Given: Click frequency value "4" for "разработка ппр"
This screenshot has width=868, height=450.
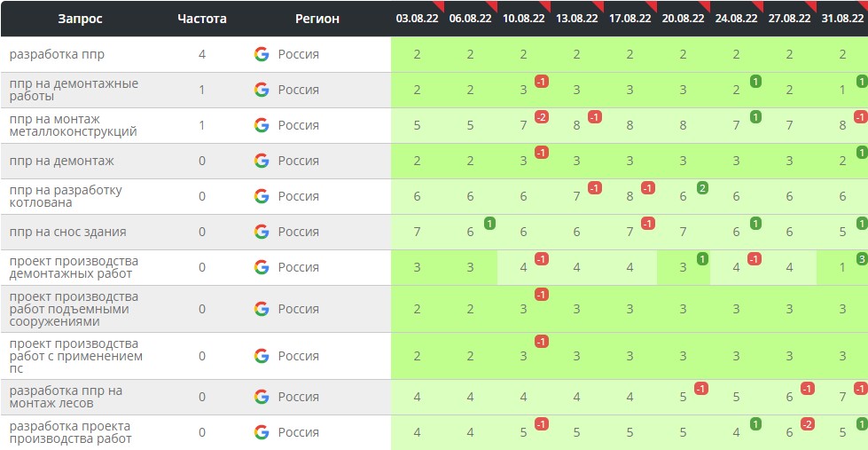Looking at the screenshot, I should 202,54.
